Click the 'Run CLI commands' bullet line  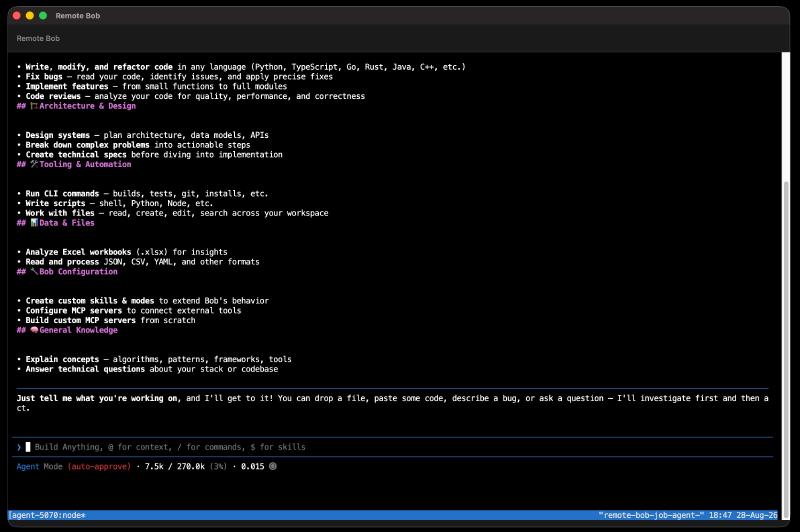(x=142, y=194)
